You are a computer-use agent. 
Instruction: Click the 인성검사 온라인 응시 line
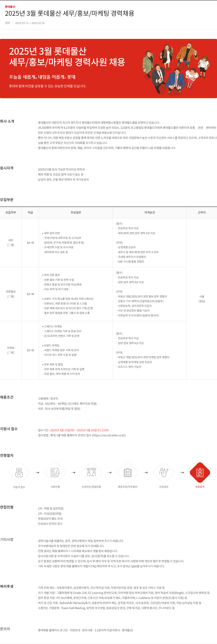[x=50, y=524]
